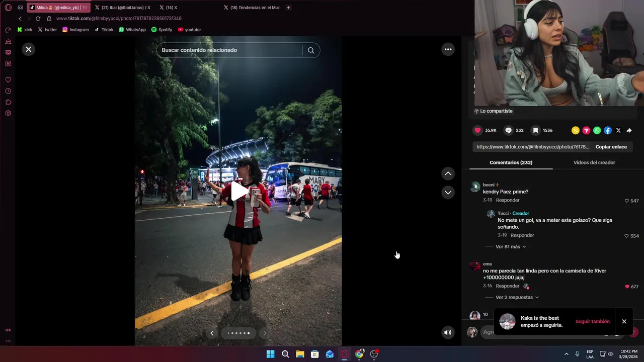
Task: Reload the page with refresh button
Action: click(x=38, y=19)
